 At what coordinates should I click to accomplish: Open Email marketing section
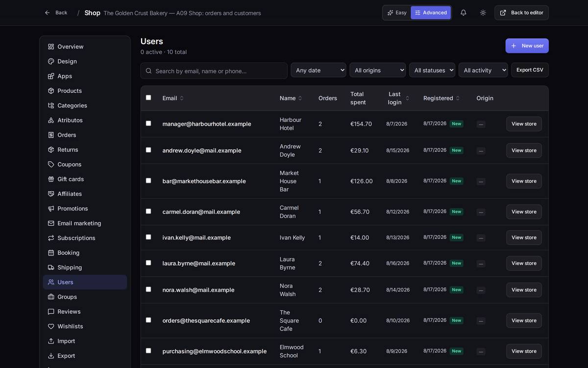pos(85,223)
